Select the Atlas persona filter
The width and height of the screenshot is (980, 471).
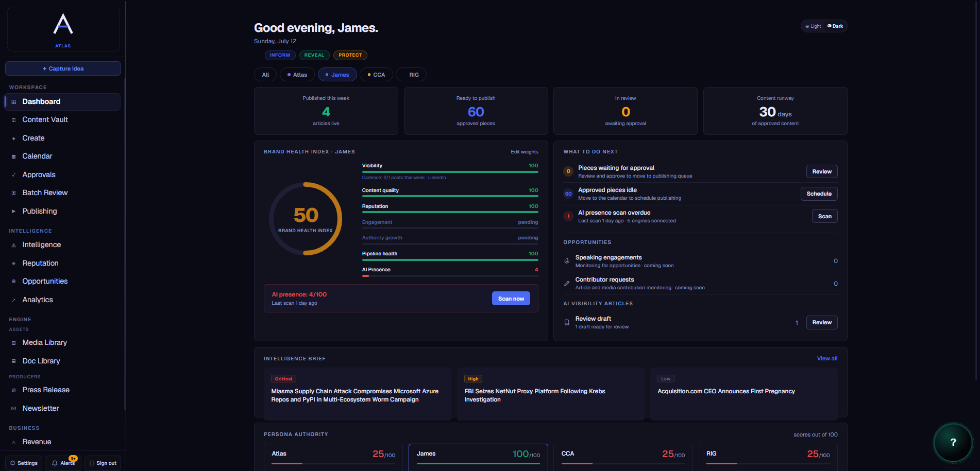(297, 75)
